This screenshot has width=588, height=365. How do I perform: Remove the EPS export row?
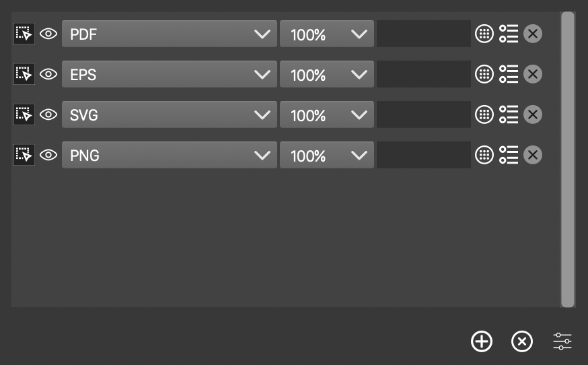pyautogui.click(x=533, y=74)
